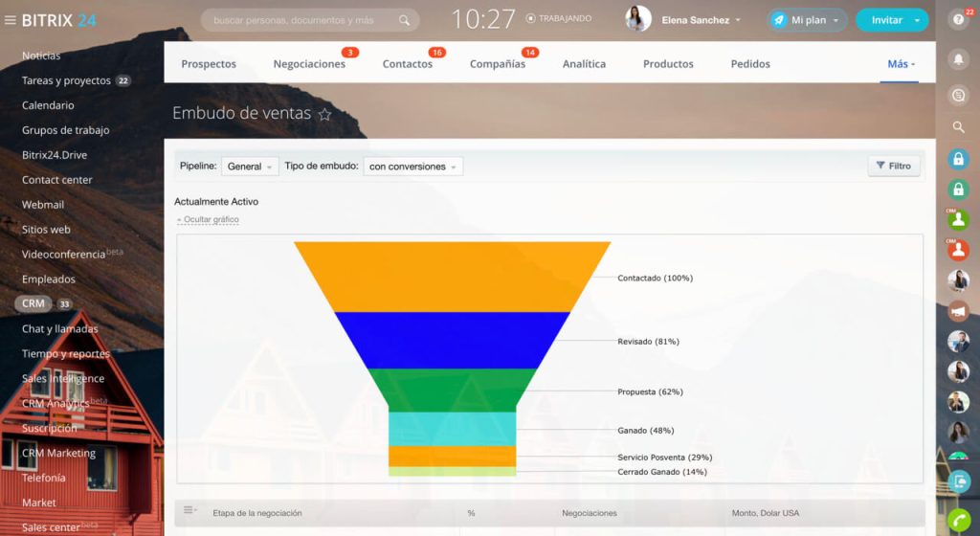The image size is (980, 536).
Task: Click the green phone call icon
Action: [x=958, y=520]
